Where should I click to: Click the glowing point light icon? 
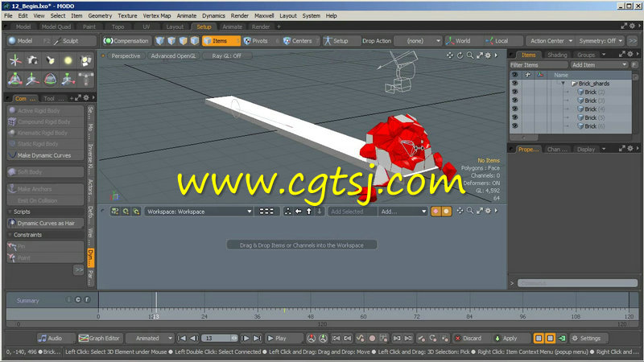click(68, 61)
